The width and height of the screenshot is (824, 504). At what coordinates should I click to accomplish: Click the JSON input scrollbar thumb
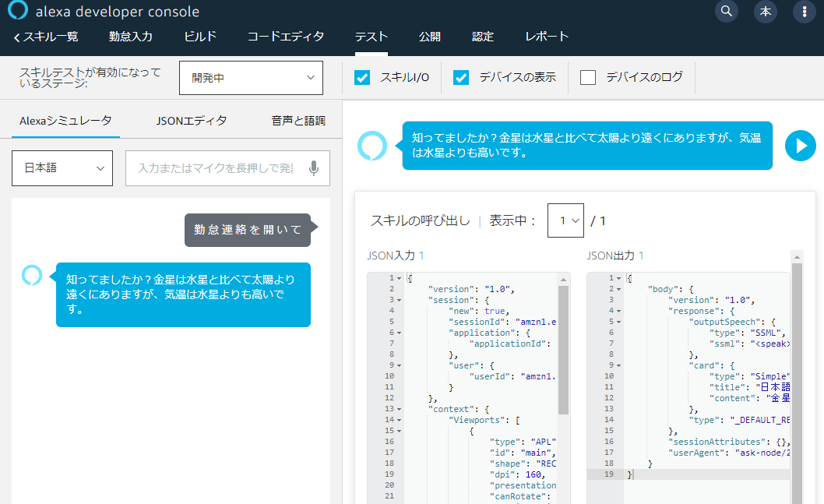pyautogui.click(x=563, y=350)
